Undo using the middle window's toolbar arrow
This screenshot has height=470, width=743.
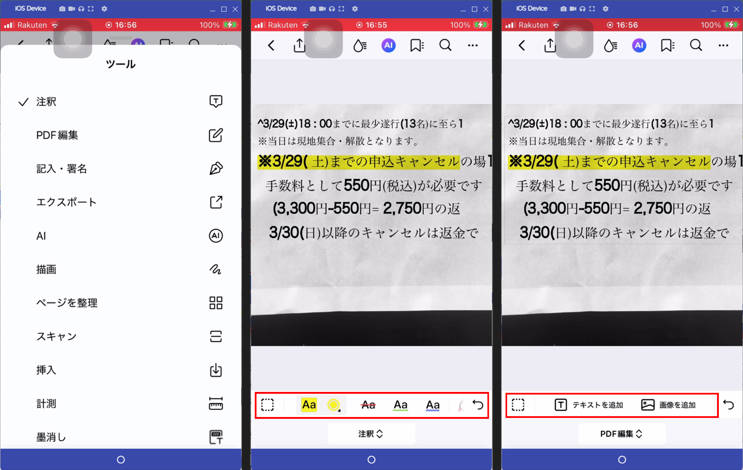tap(478, 405)
